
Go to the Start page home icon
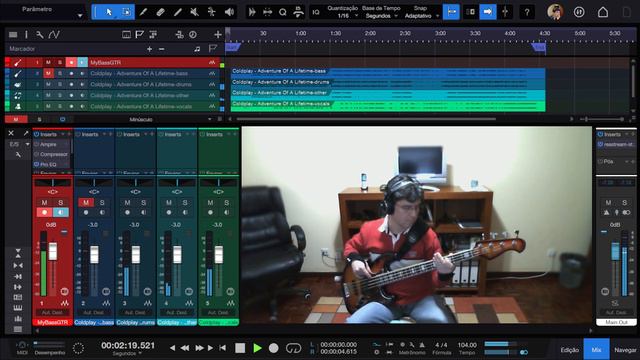603,12
